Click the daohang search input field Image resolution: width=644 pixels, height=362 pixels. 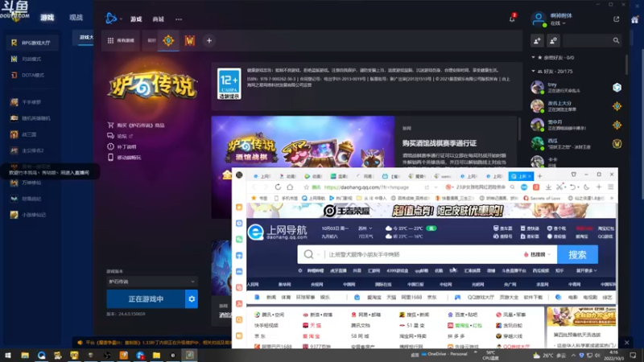point(423,254)
